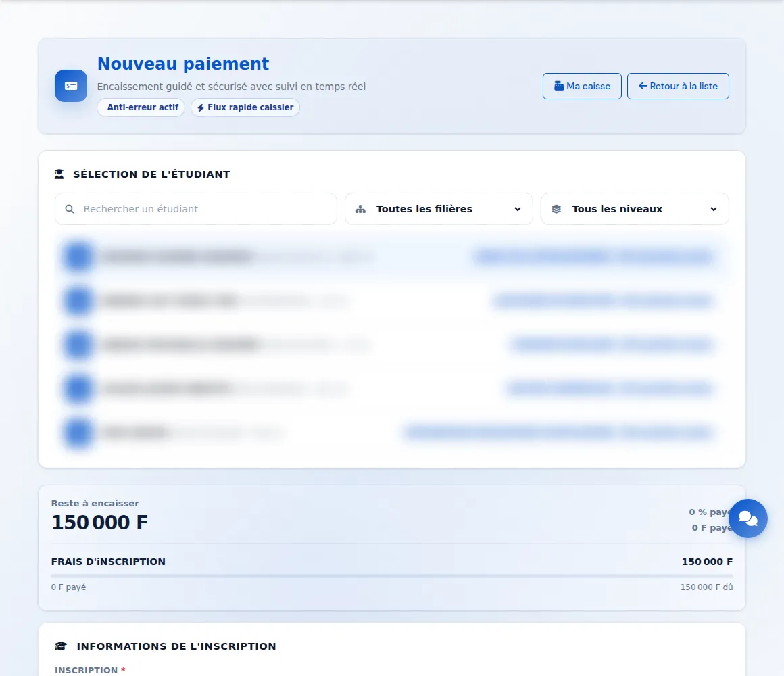Click the blue payment card icon
The width and height of the screenshot is (784, 676).
click(71, 86)
